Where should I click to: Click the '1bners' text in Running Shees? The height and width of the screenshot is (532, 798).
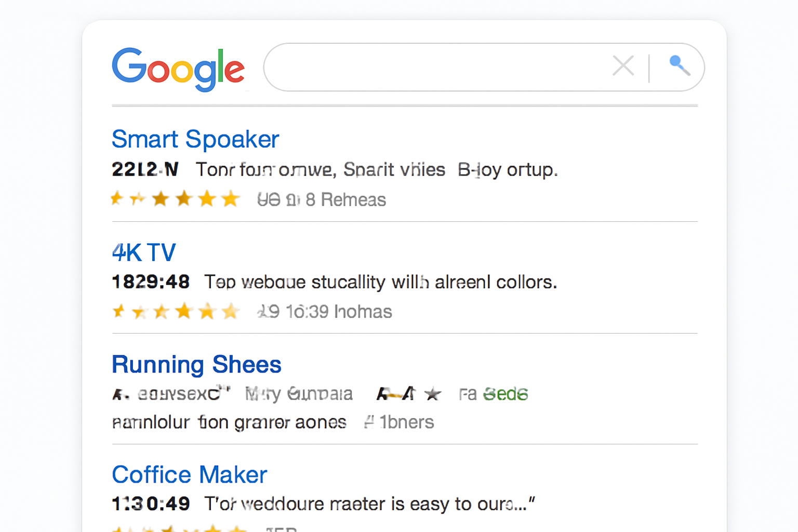coord(406,422)
